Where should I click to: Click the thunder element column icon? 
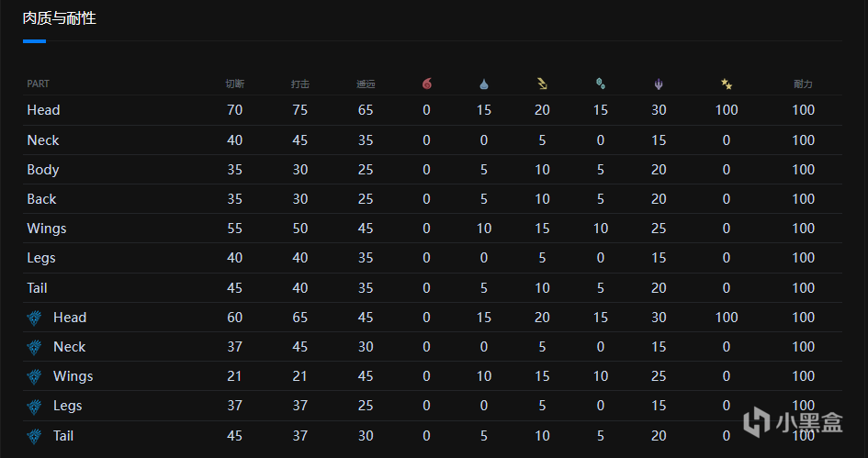(542, 84)
